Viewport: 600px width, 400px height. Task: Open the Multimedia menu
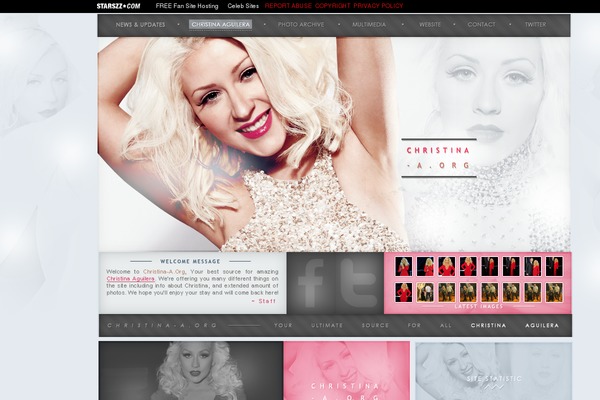coord(369,24)
